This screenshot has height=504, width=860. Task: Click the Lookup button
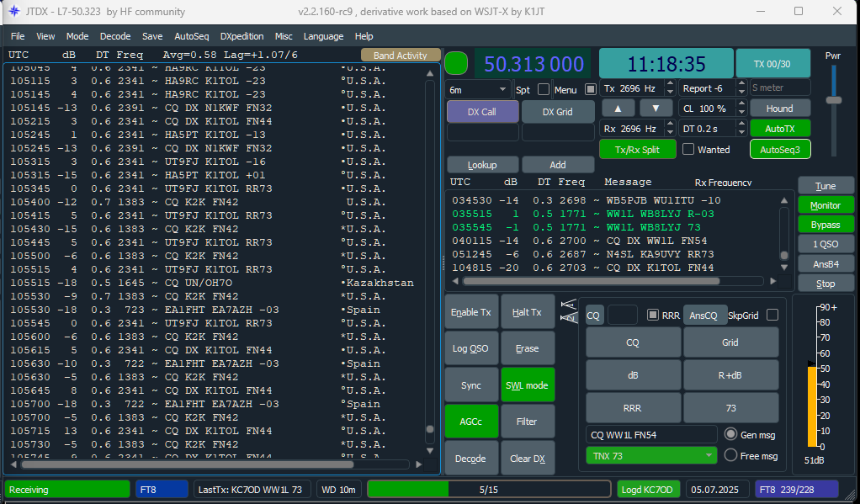(x=482, y=165)
